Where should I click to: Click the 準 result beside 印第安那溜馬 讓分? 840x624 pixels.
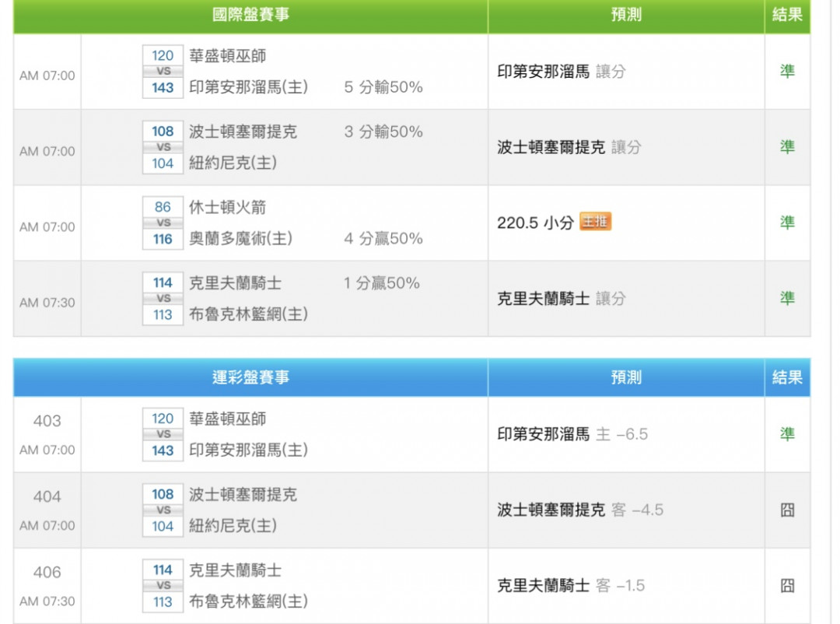[787, 72]
